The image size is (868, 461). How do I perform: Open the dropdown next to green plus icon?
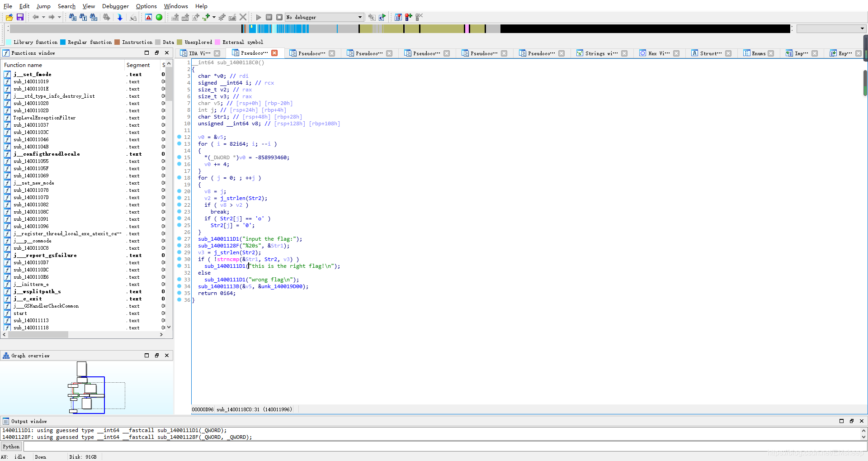[214, 17]
